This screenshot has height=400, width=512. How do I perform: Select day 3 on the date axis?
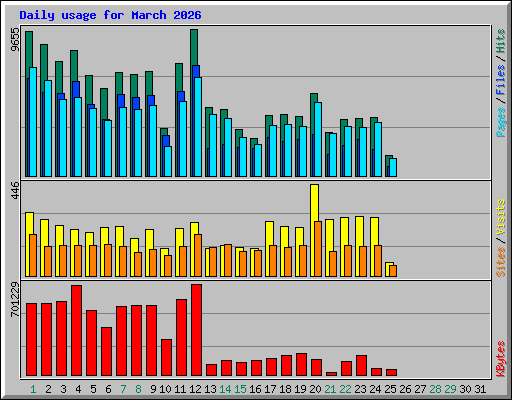[x=63, y=389]
